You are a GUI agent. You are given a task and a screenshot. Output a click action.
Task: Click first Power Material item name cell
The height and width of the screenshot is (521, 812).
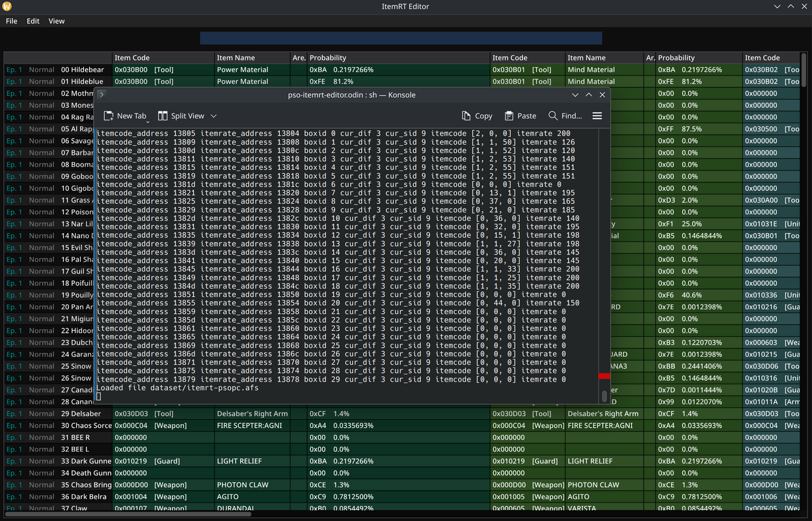coord(252,70)
